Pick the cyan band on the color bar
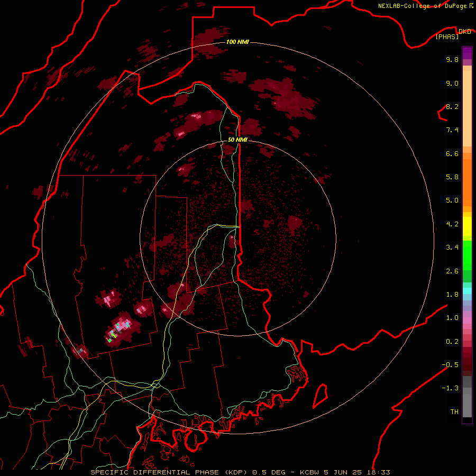Image resolution: width=476 pixels, height=476 pixels. [467, 291]
